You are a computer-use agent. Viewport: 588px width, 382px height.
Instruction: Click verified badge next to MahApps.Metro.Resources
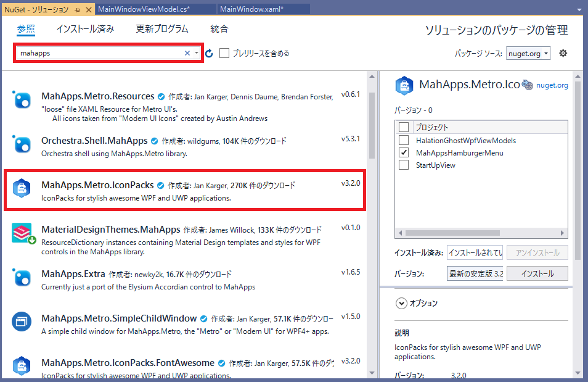click(161, 97)
